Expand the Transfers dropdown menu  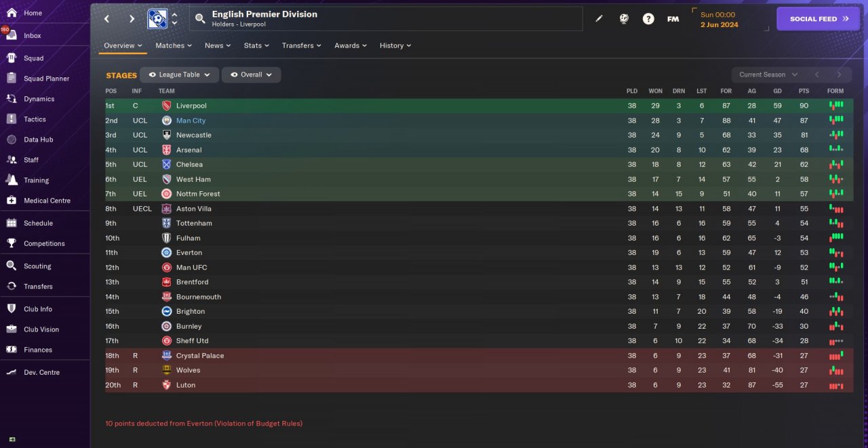pyautogui.click(x=301, y=45)
